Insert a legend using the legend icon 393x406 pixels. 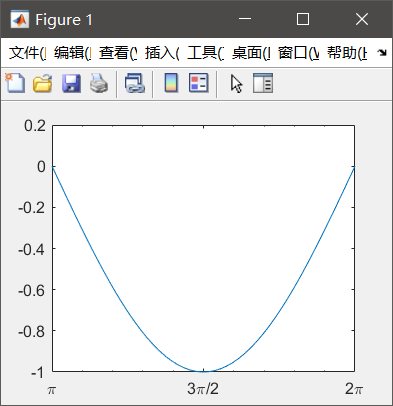point(199,83)
